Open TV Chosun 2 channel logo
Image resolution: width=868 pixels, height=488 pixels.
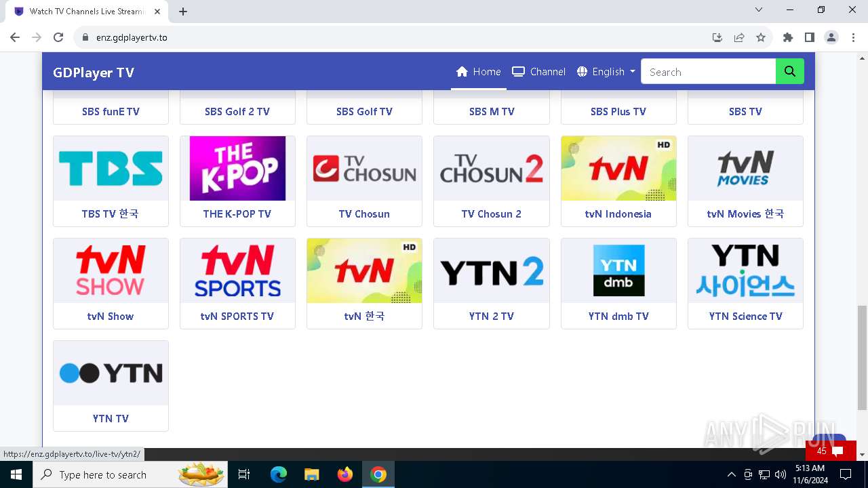click(492, 168)
